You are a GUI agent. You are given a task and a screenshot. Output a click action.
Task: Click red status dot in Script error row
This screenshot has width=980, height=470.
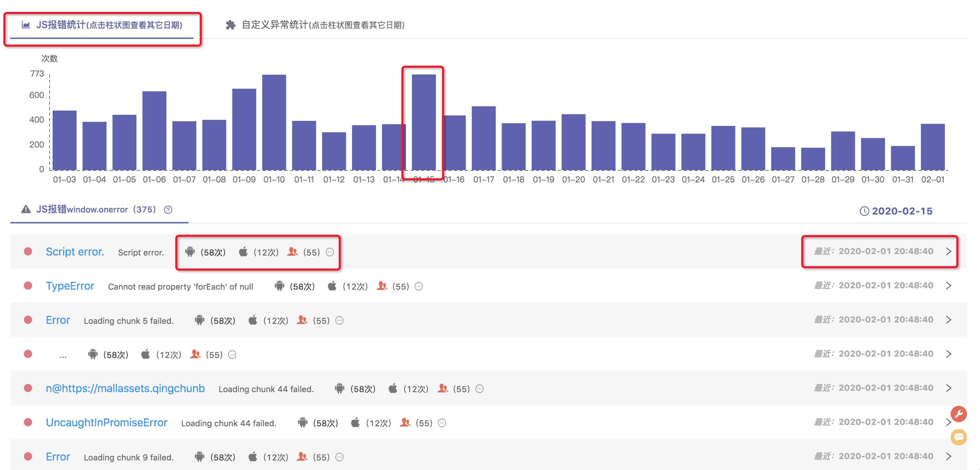point(28,251)
